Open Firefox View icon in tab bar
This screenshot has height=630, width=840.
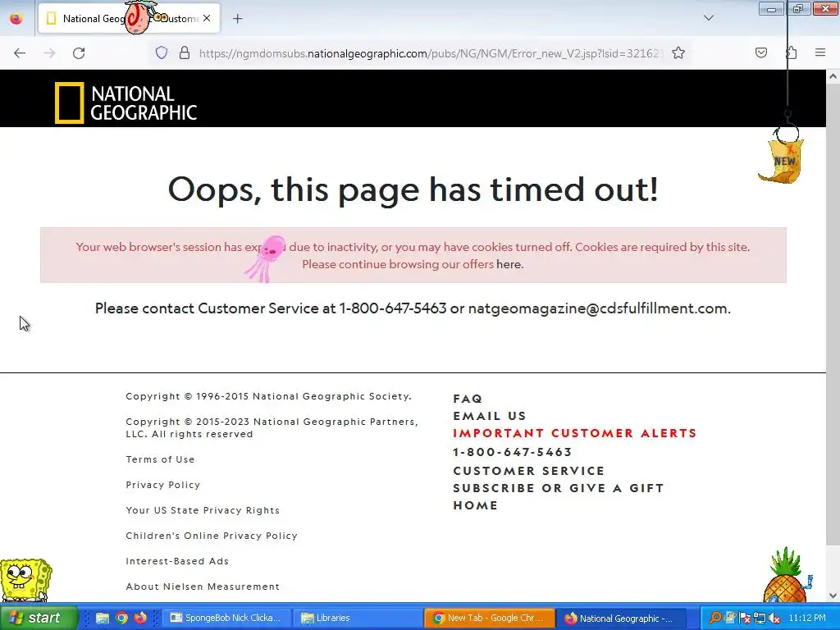(16, 19)
